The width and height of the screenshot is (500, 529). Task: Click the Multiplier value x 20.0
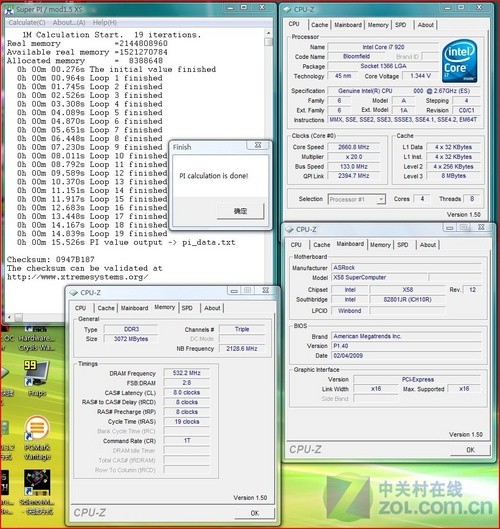click(x=354, y=157)
